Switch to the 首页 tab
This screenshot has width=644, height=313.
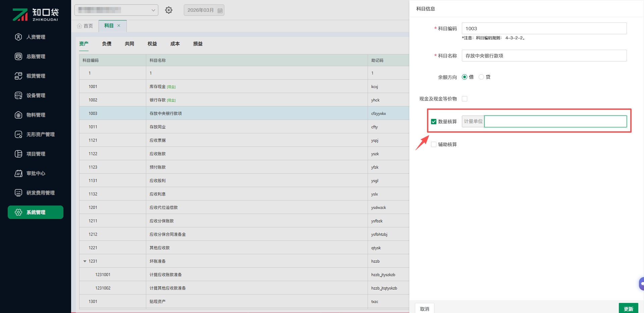[x=85, y=26]
